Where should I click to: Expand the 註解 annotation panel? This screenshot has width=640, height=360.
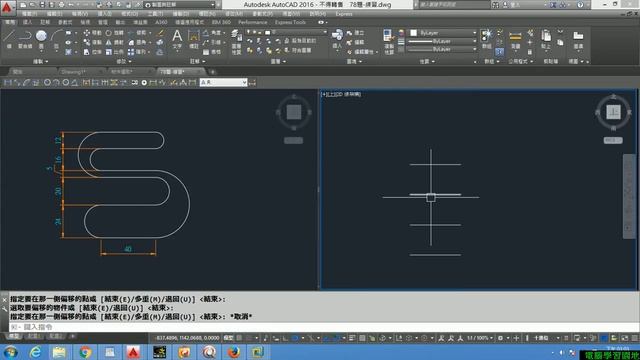[x=197, y=62]
